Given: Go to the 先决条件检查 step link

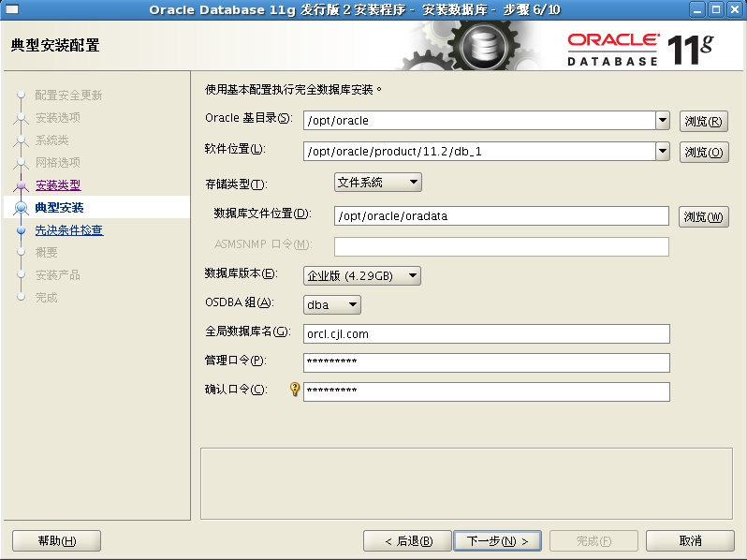Looking at the screenshot, I should 69,230.
